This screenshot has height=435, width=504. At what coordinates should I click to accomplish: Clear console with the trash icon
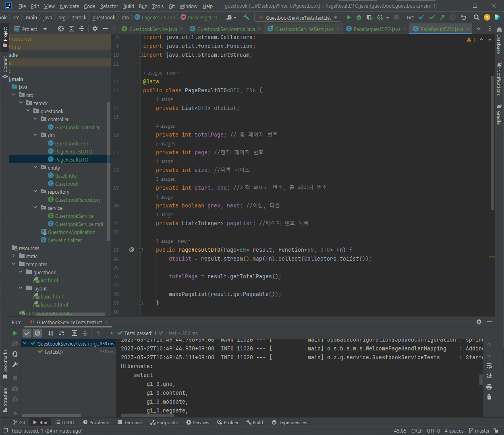coord(489,397)
